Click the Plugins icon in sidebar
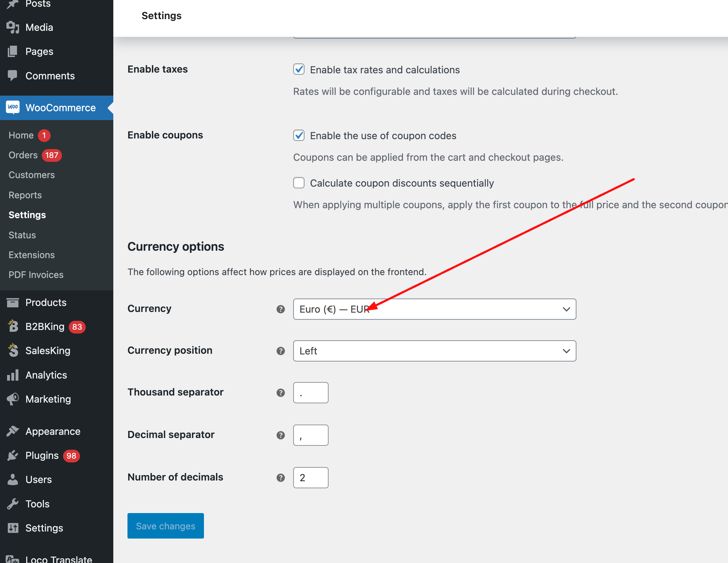The image size is (728, 563). 13,455
